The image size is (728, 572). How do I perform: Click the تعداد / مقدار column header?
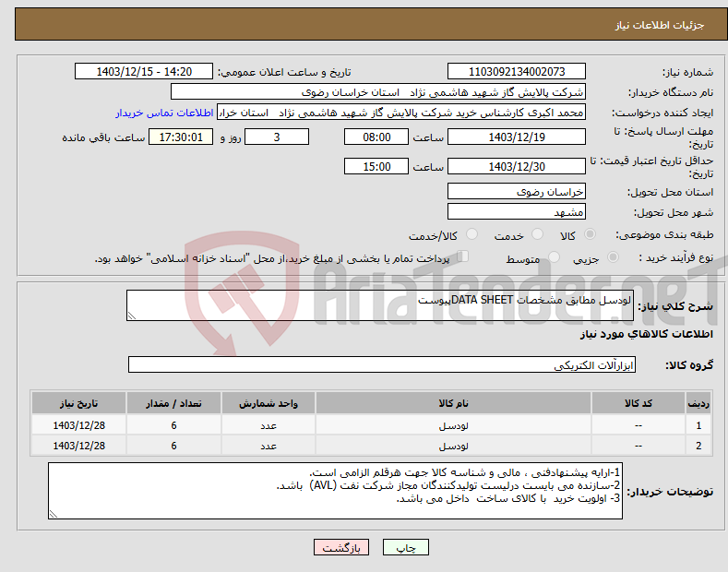[x=173, y=403]
